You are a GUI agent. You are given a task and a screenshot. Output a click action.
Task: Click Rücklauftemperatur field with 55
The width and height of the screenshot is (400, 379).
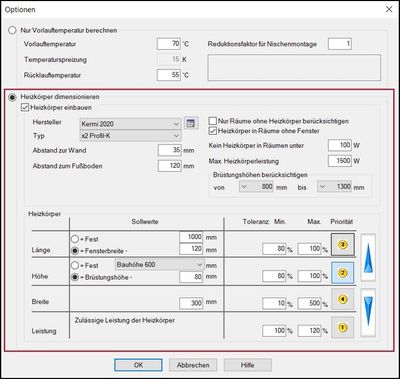coord(169,75)
